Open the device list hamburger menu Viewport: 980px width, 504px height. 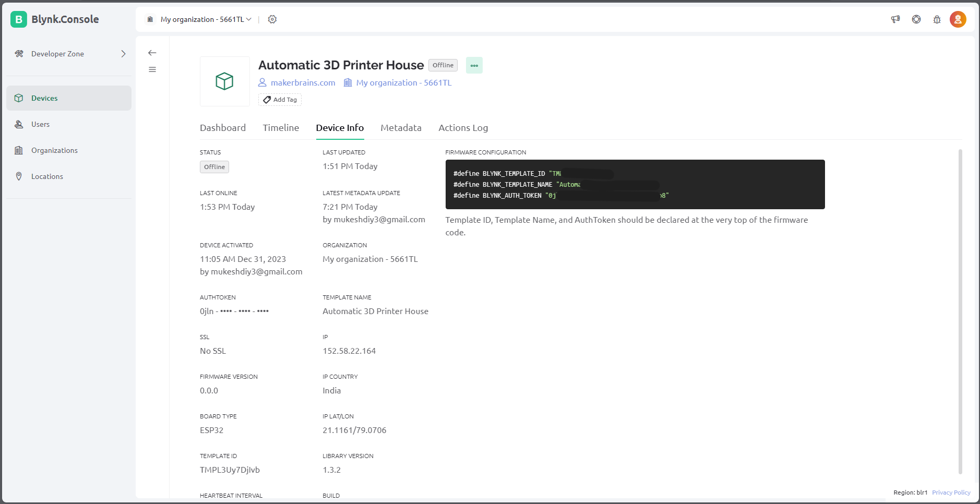point(152,69)
